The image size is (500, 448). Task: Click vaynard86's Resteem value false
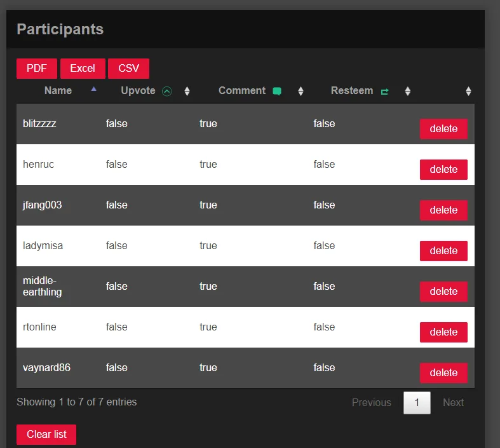324,368
